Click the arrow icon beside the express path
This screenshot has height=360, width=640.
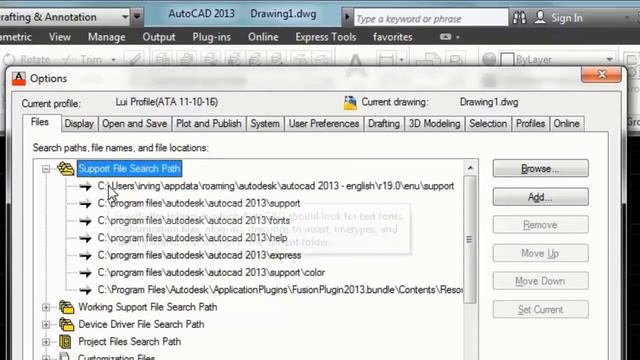(85, 256)
